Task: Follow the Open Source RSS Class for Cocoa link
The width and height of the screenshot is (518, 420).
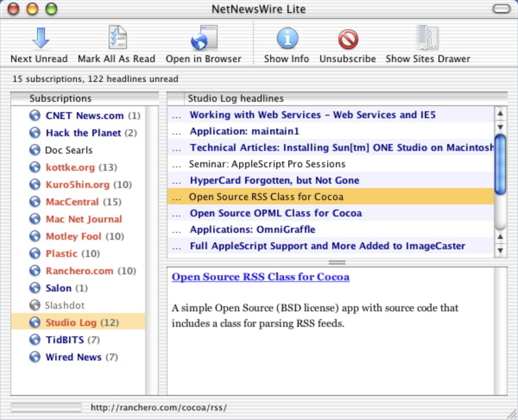Action: click(x=260, y=277)
